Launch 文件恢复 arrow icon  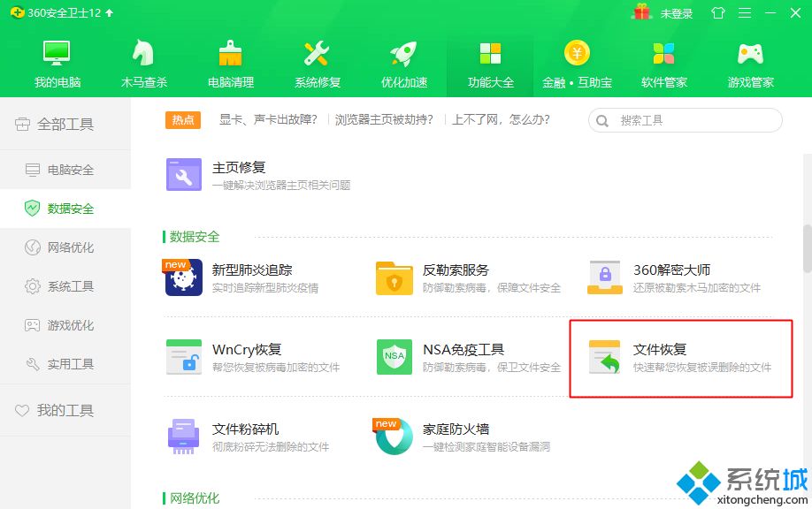(605, 357)
